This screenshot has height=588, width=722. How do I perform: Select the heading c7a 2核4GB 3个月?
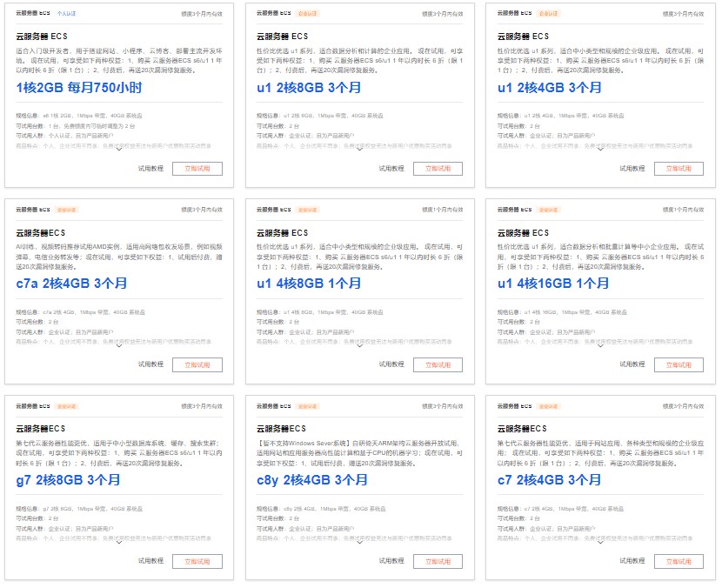[x=72, y=284]
